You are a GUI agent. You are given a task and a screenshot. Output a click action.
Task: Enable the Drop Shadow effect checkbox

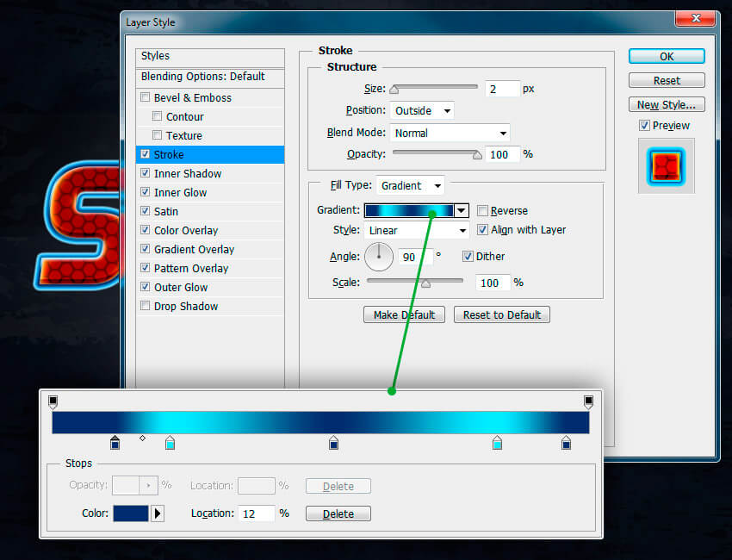coord(145,306)
